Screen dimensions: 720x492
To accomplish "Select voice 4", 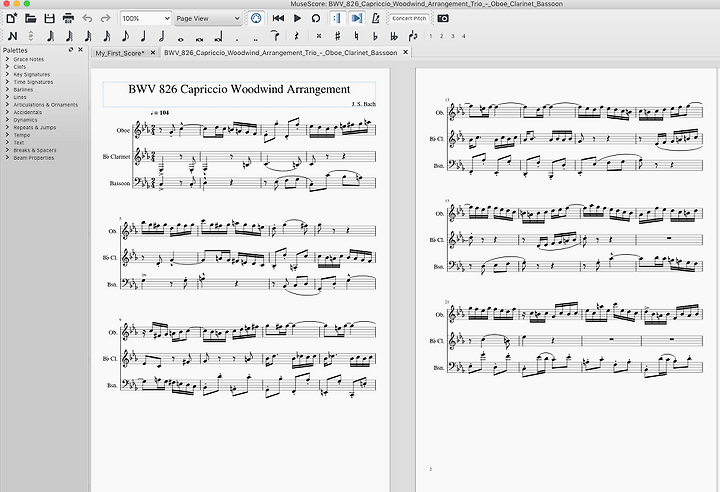I will pos(464,36).
